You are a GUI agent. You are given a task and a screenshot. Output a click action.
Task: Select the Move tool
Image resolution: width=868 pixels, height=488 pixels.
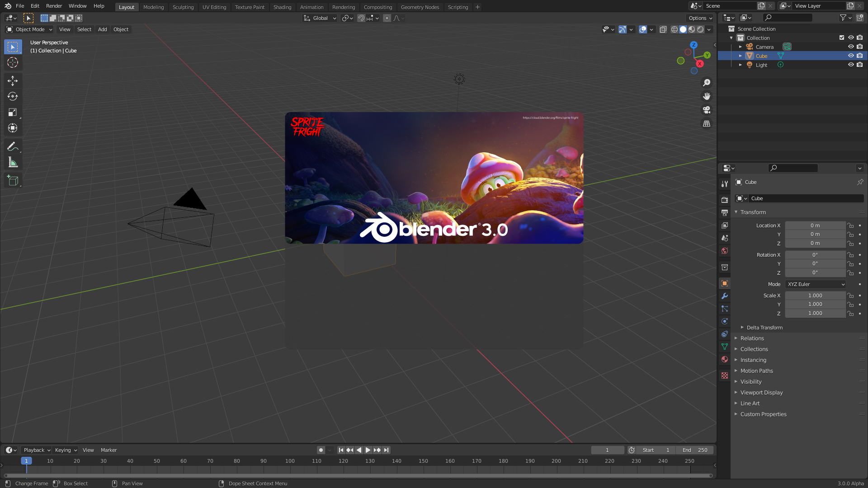[x=13, y=81]
